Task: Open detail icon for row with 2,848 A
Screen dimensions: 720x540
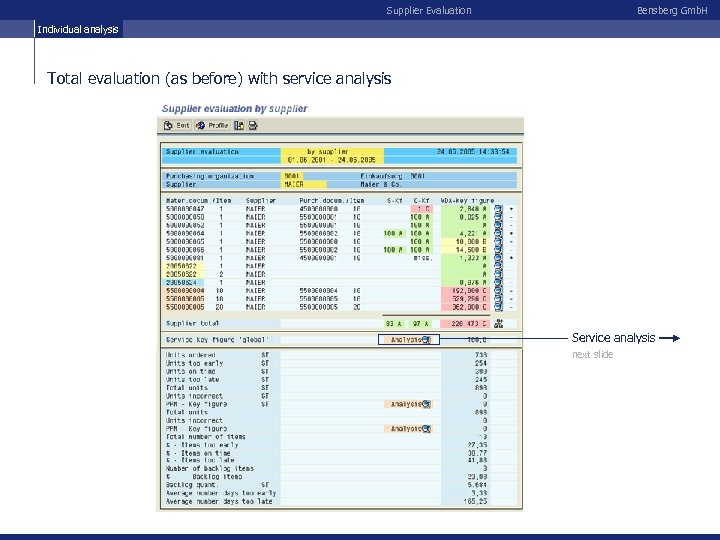Action: (498, 209)
